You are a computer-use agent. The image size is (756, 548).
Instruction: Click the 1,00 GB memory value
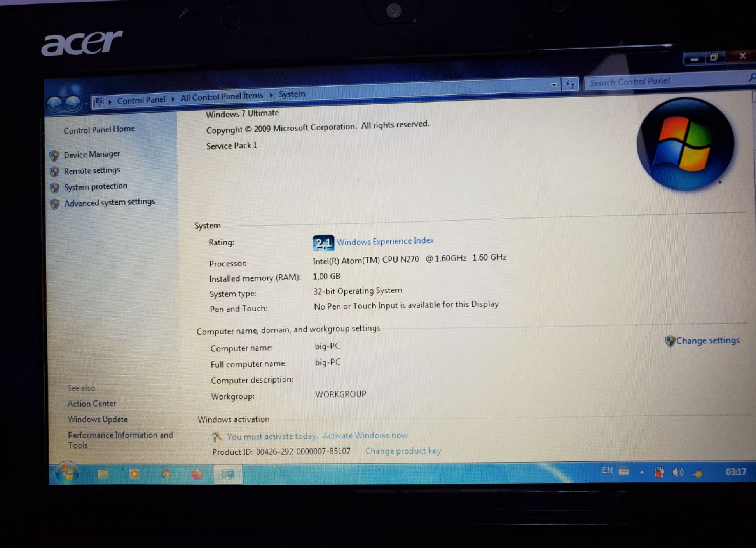[x=326, y=276]
